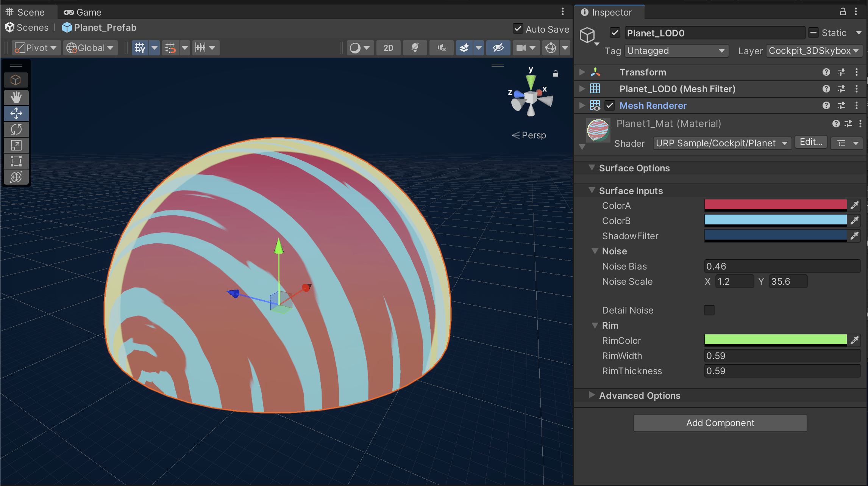Click the Add Component button

pyautogui.click(x=720, y=423)
